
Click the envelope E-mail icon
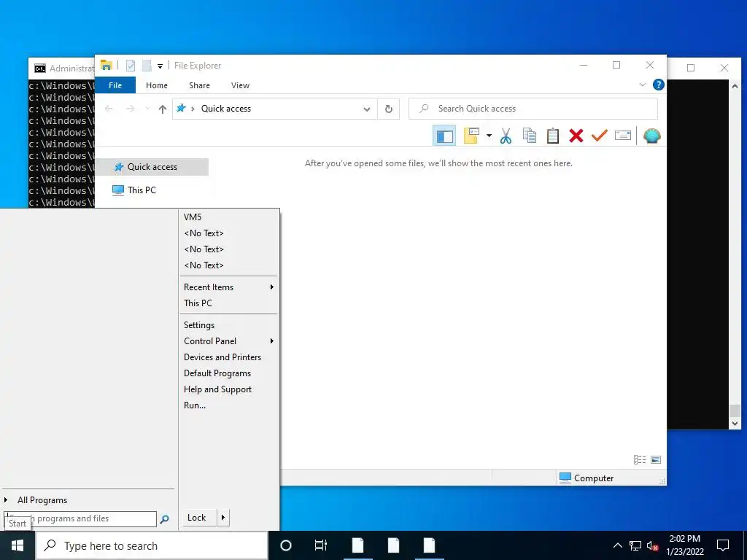[x=623, y=136]
